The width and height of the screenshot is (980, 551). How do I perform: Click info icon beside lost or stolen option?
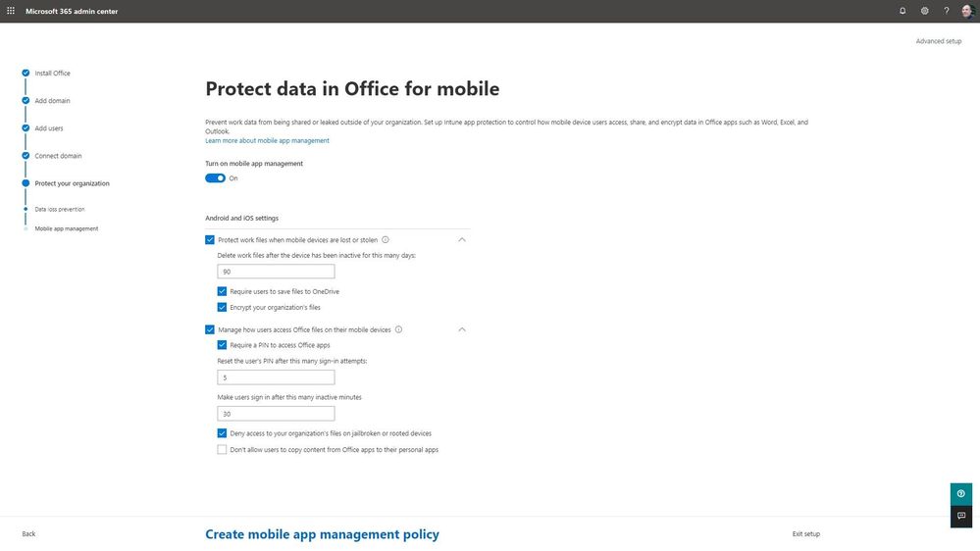coord(386,240)
